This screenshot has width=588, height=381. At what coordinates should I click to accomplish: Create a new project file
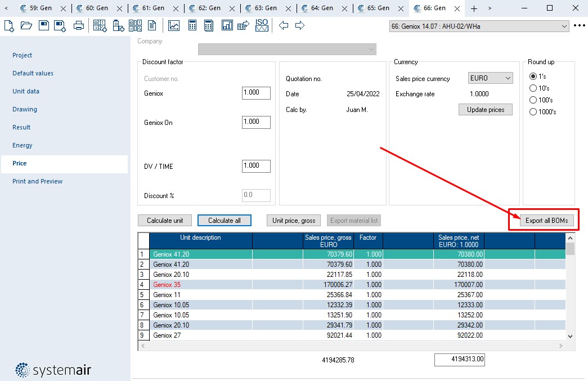tap(9, 26)
